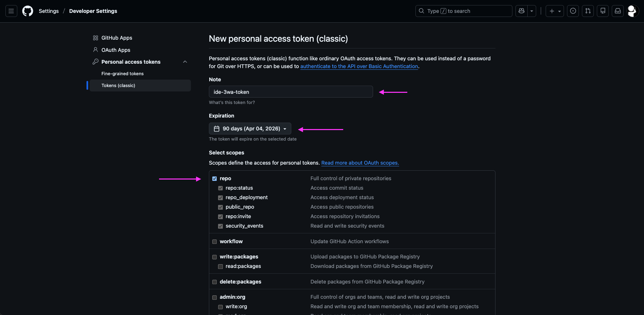Expand the Create new plus dropdown
This screenshot has height=315, width=644.
pos(554,11)
